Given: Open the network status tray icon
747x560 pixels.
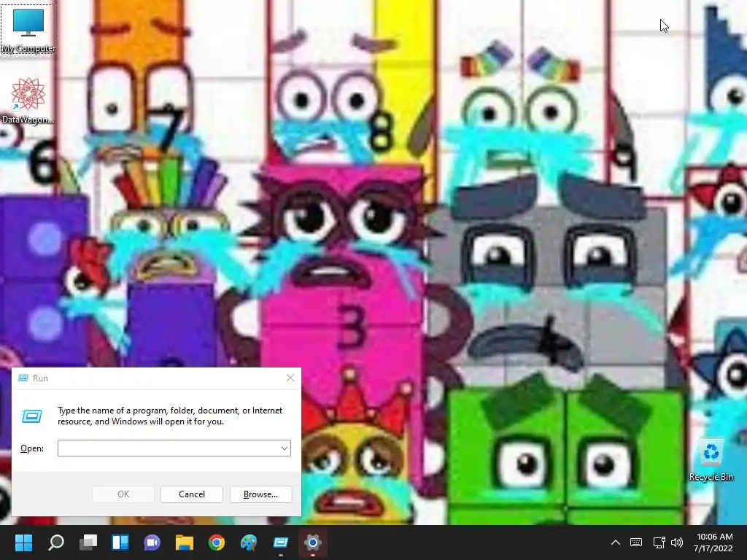Looking at the screenshot, I should (x=659, y=542).
